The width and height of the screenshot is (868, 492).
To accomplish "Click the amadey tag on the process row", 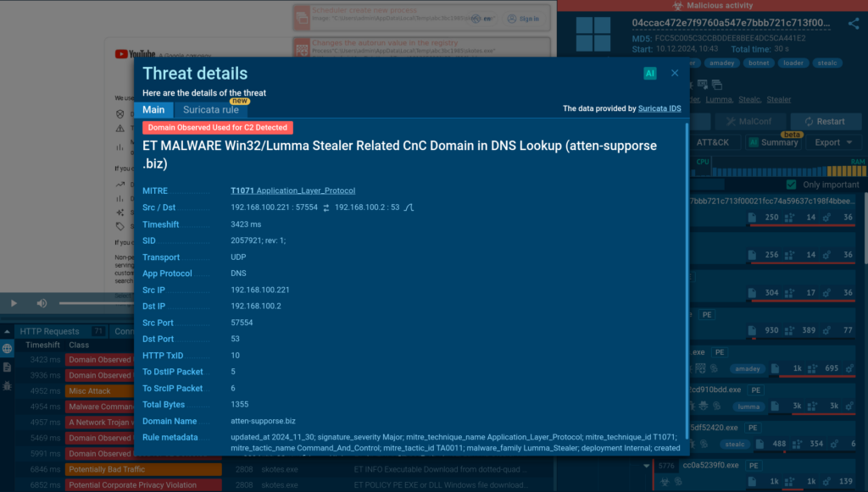I will click(748, 368).
